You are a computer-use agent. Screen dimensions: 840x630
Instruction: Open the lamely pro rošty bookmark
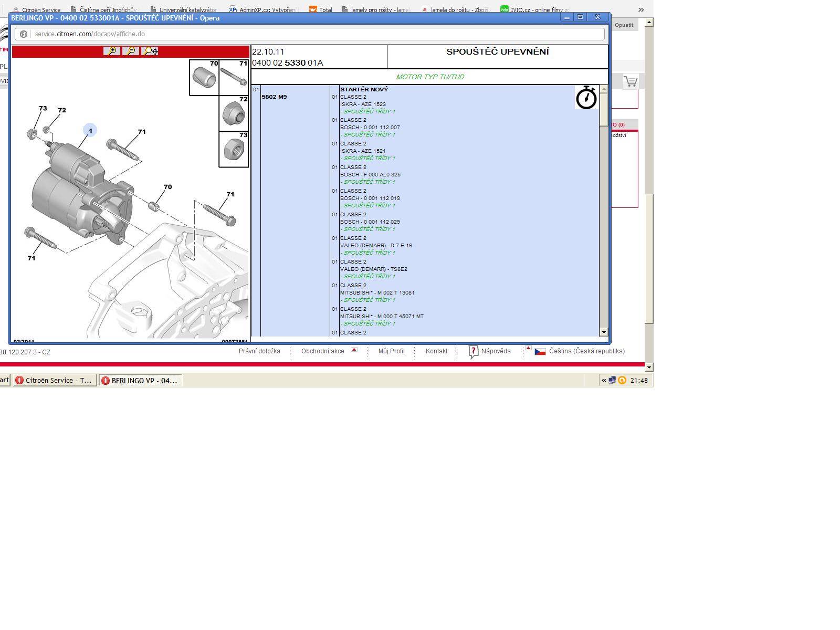coord(375,9)
